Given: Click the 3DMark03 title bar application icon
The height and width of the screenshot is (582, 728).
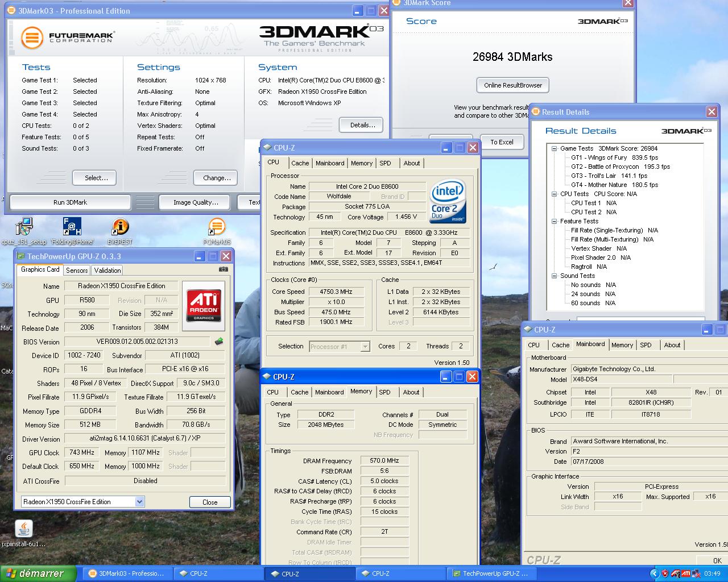Looking at the screenshot, I should tap(11, 10).
